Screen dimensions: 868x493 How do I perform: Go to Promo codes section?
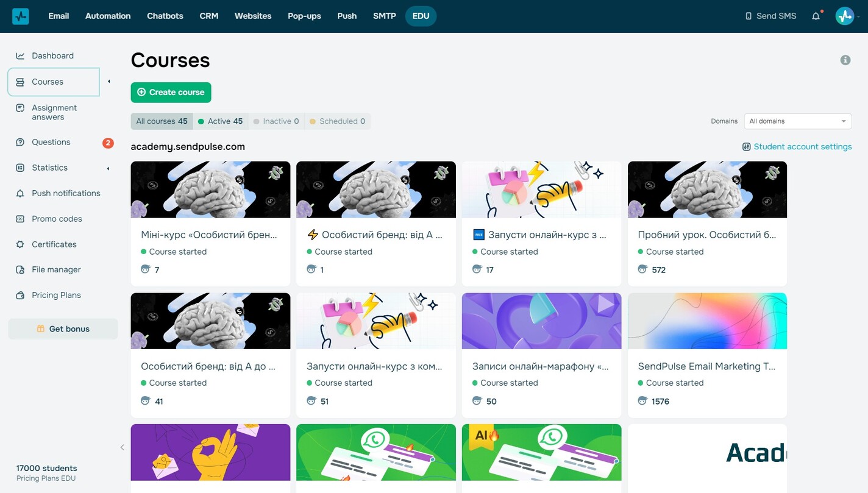pos(57,219)
